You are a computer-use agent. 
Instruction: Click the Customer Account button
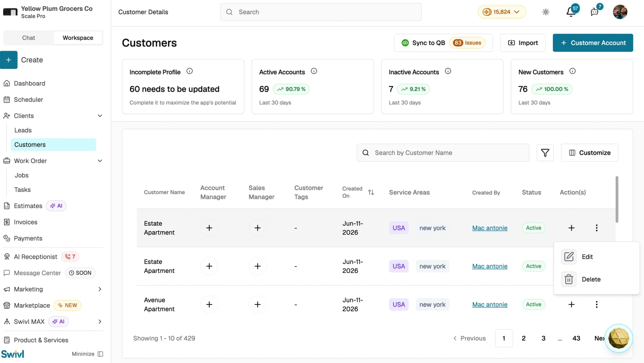[593, 43]
